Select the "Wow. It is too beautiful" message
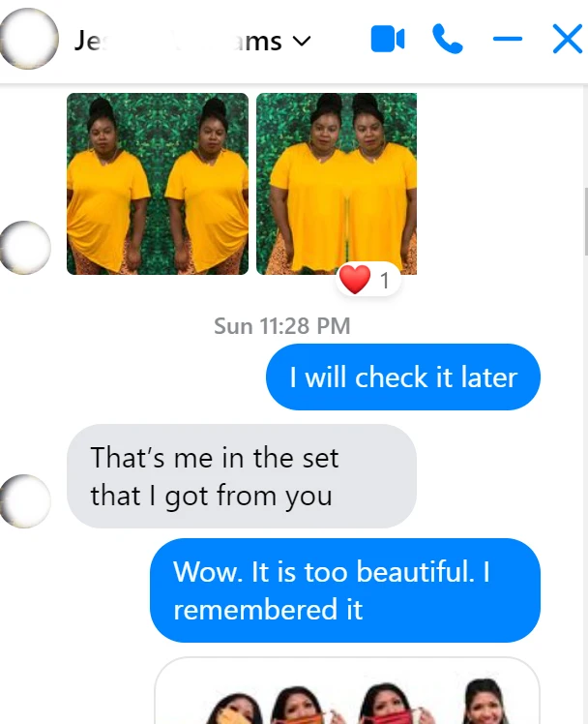The height and width of the screenshot is (724, 588). (x=345, y=590)
